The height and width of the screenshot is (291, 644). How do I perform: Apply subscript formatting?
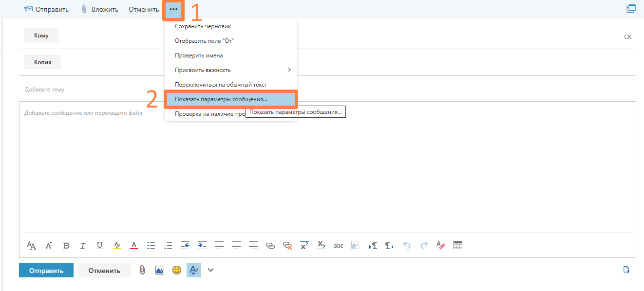322,245
